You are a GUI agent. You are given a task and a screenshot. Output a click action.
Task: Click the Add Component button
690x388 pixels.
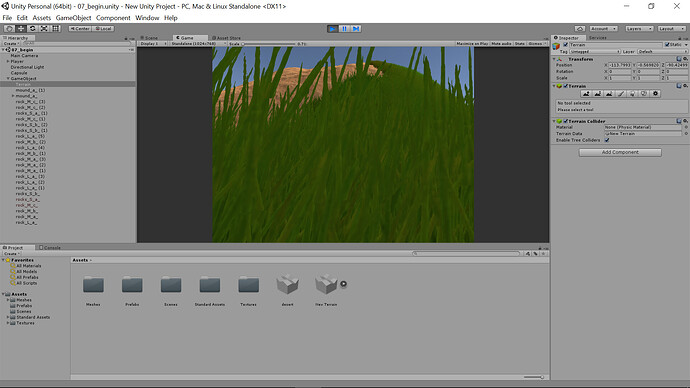click(620, 152)
